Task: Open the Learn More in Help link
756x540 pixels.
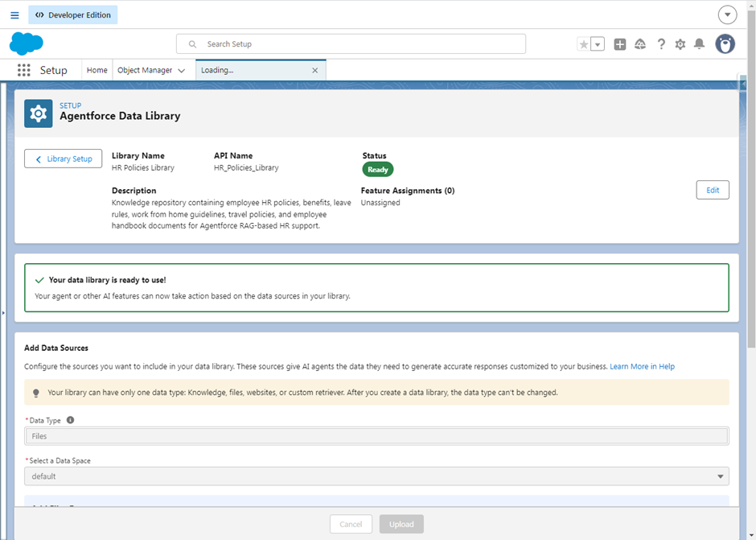Action: tap(643, 366)
